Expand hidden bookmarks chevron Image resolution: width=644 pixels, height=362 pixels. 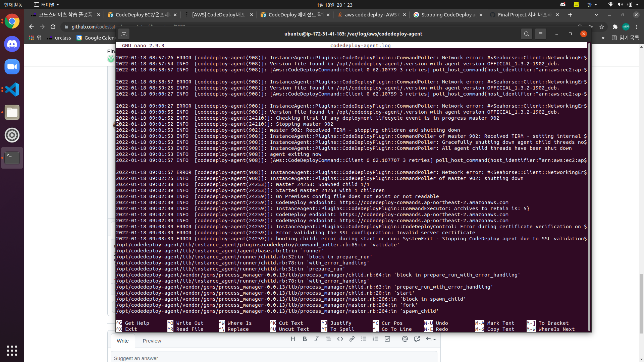click(x=603, y=38)
